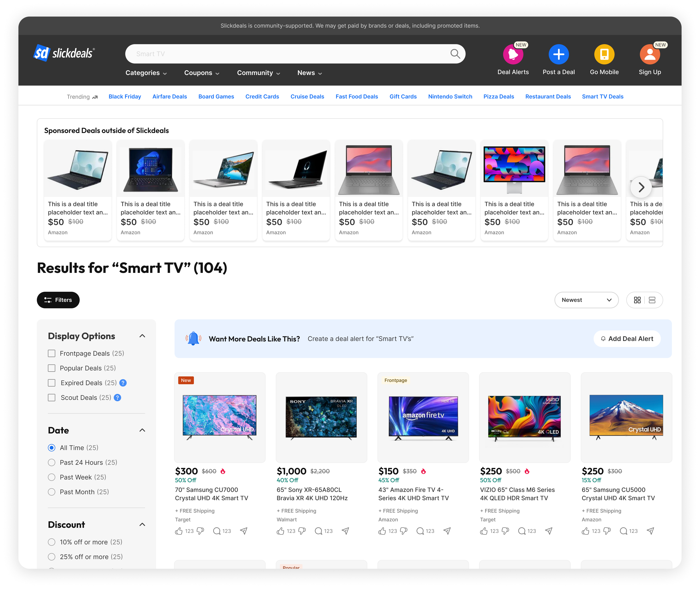The width and height of the screenshot is (700, 589).
Task: Click Expired Deals help question icon
Action: pyautogui.click(x=123, y=383)
